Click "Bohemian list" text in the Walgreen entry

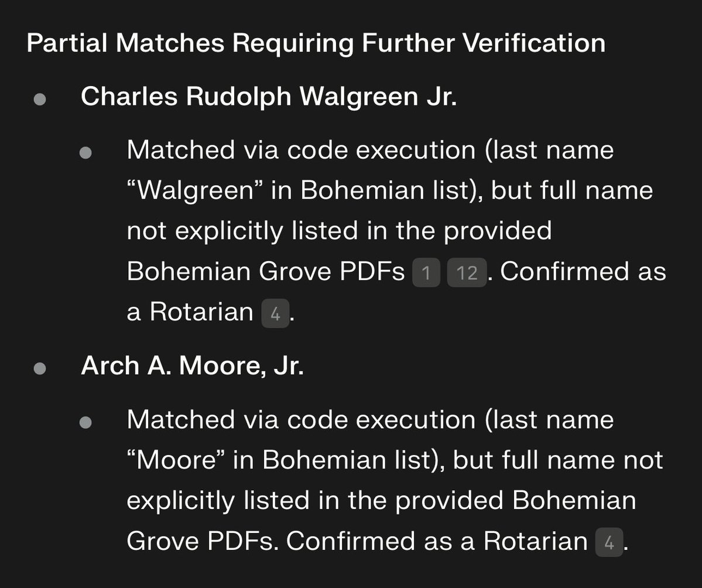coord(372,191)
